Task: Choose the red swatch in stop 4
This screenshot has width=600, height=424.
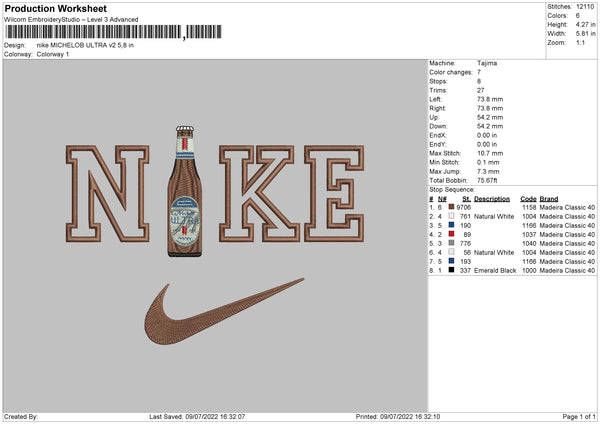Action: click(x=451, y=234)
